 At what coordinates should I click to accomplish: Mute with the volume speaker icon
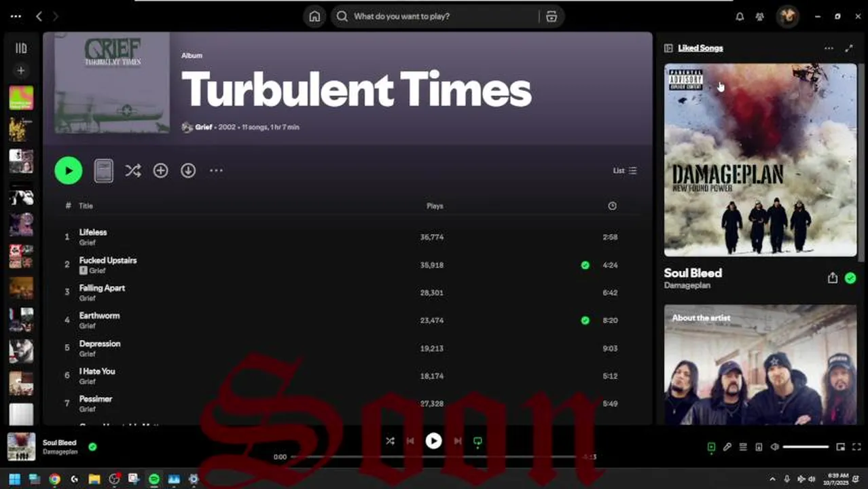coord(774,447)
